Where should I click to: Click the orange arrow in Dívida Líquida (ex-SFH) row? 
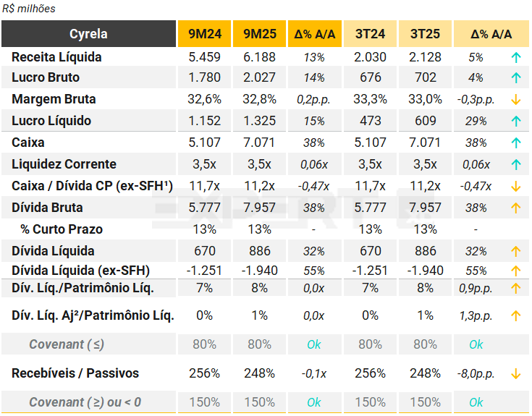[x=516, y=271]
